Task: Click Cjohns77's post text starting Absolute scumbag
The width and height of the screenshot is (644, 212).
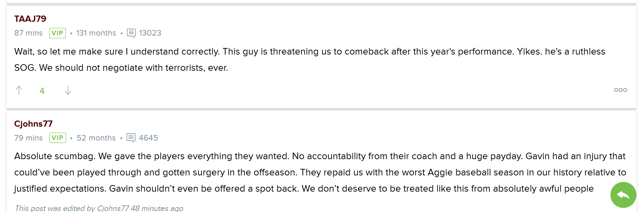Action: 320,172
